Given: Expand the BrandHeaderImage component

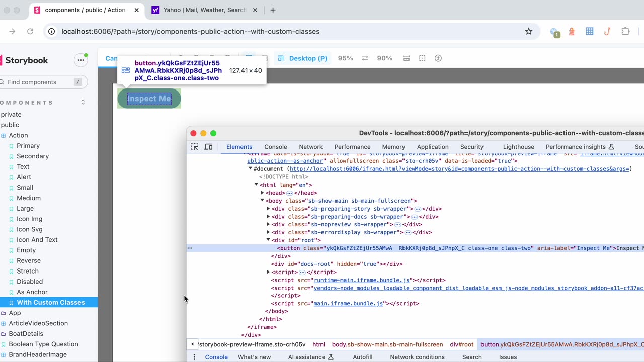Looking at the screenshot, I should [x=38, y=354].
